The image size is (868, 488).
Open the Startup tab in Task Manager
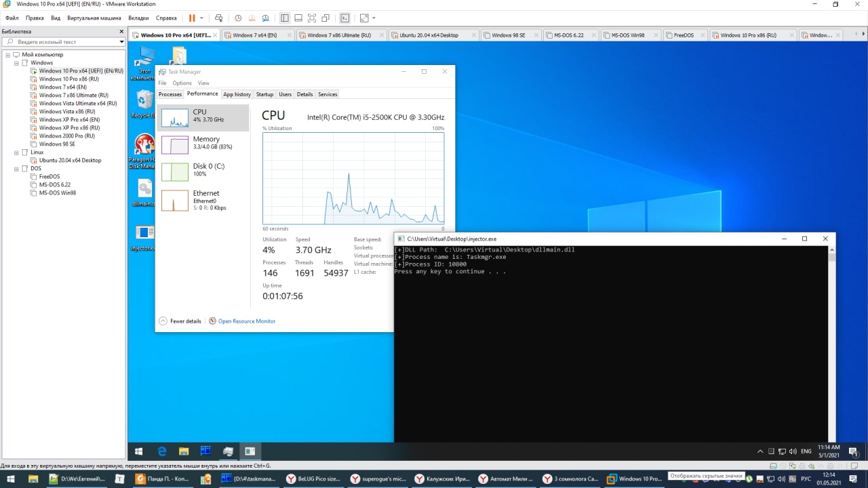pos(264,94)
